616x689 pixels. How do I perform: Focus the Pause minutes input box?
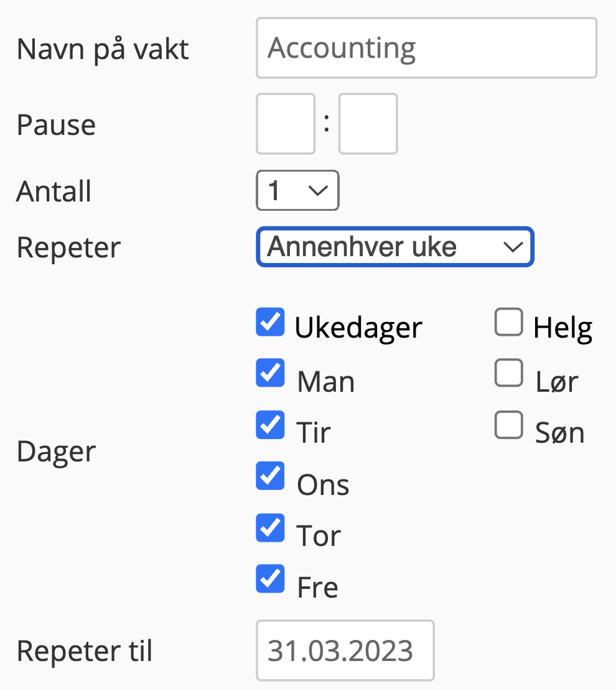point(368,124)
